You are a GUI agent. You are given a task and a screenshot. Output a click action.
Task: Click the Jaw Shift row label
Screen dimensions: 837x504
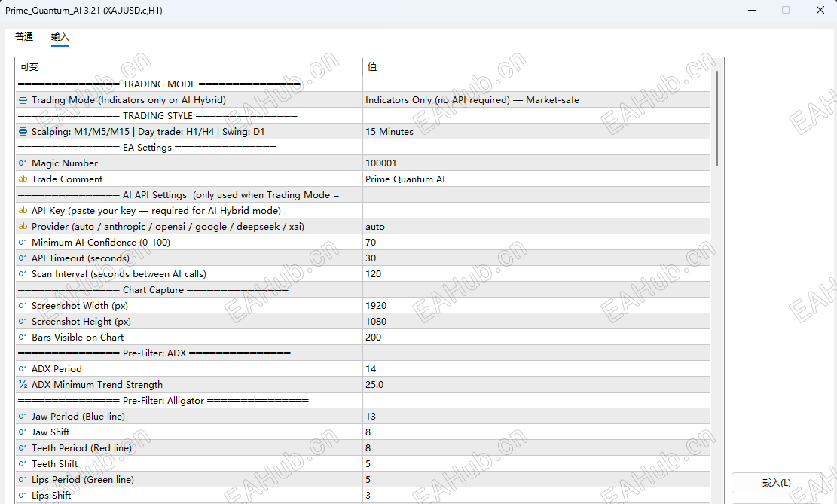coord(50,432)
